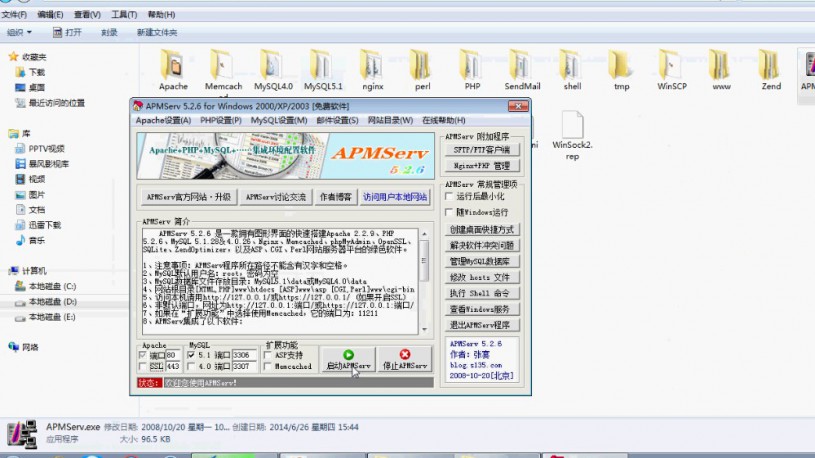Toggle MySQL 5.1 checkbox
Viewport: 815px width, 458px height.
[x=191, y=355]
